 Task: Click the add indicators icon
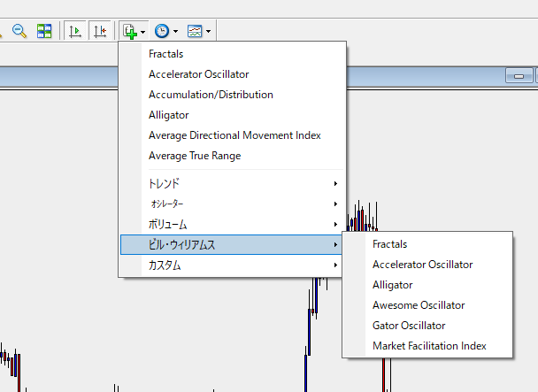coord(129,31)
